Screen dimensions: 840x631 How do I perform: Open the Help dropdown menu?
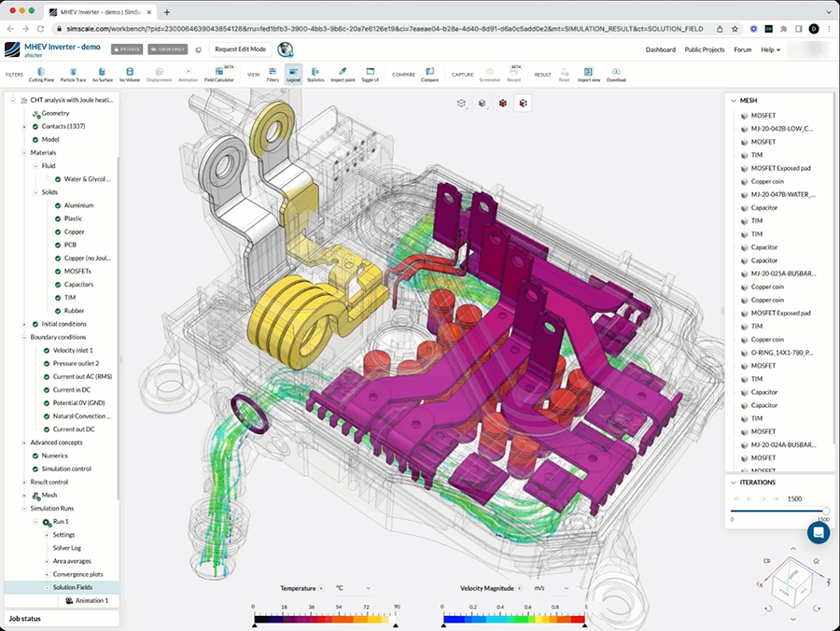(x=770, y=49)
